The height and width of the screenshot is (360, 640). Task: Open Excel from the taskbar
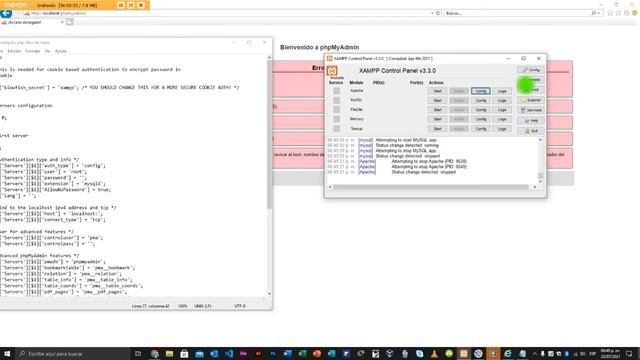(x=302, y=353)
